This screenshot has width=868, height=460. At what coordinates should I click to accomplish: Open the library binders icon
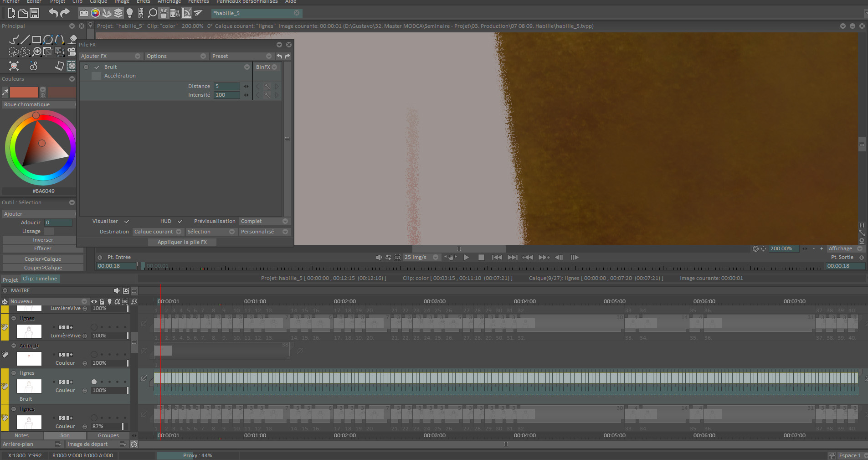[x=175, y=13]
